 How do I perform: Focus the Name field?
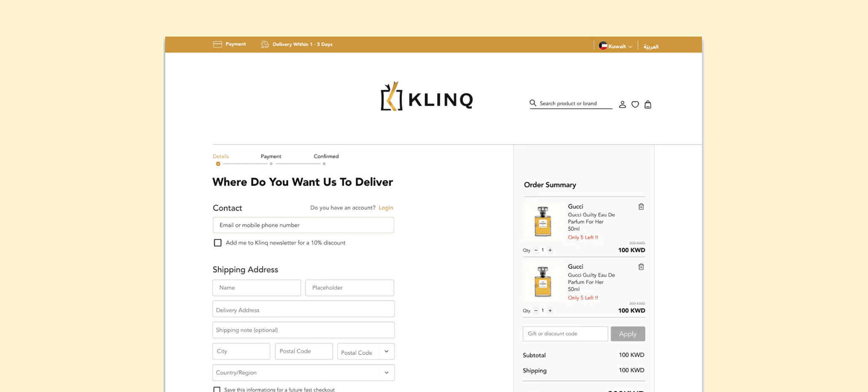coord(257,288)
